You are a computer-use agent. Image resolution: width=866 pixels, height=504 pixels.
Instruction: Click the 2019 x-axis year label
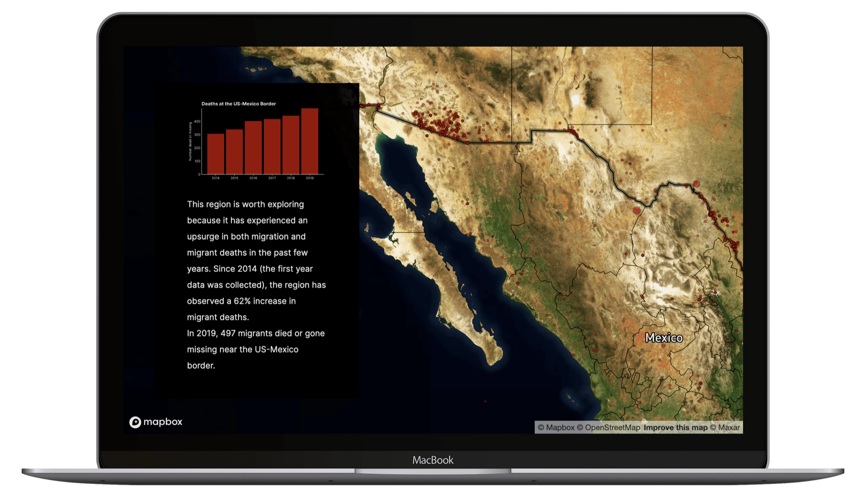tap(310, 178)
